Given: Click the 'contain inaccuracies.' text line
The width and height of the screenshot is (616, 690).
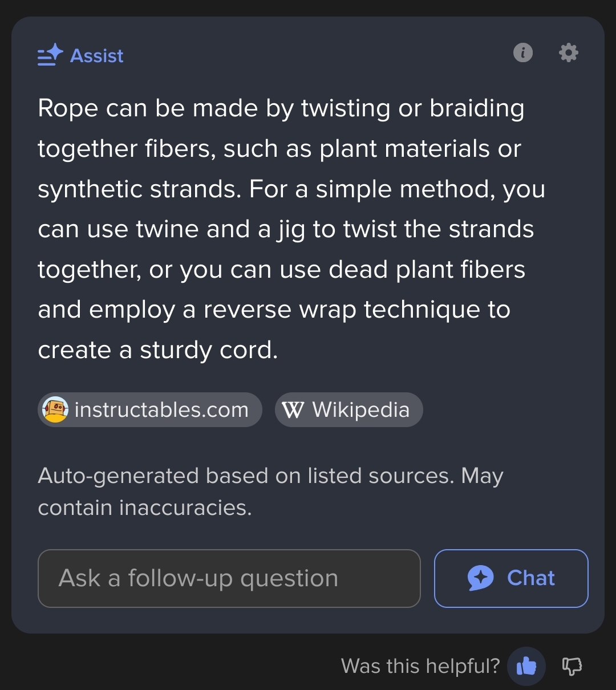Looking at the screenshot, I should pos(145,508).
